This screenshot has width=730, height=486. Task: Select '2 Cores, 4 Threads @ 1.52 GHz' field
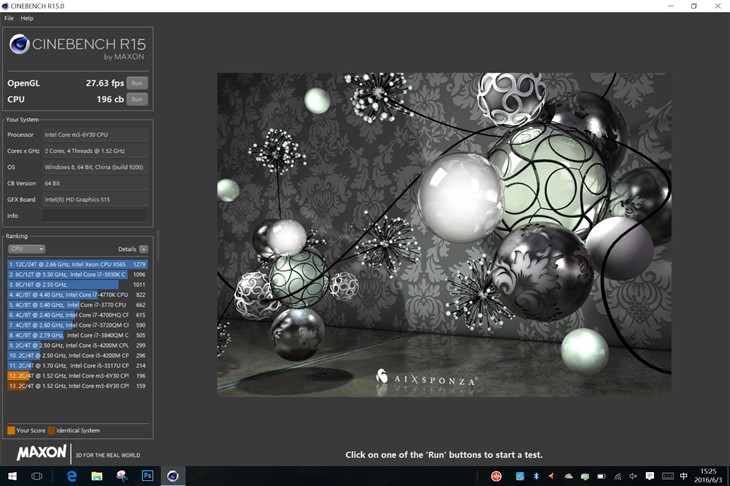pos(95,151)
